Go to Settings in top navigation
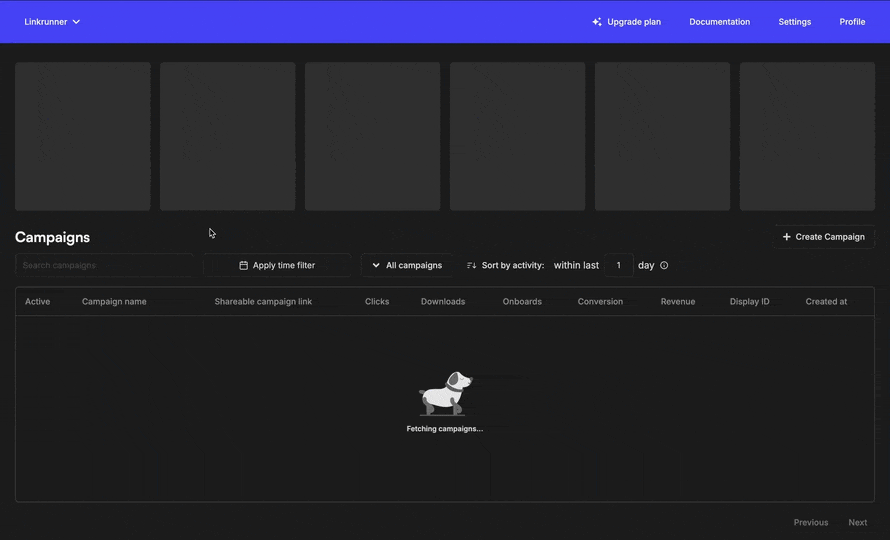Image resolution: width=890 pixels, height=540 pixels. [795, 22]
